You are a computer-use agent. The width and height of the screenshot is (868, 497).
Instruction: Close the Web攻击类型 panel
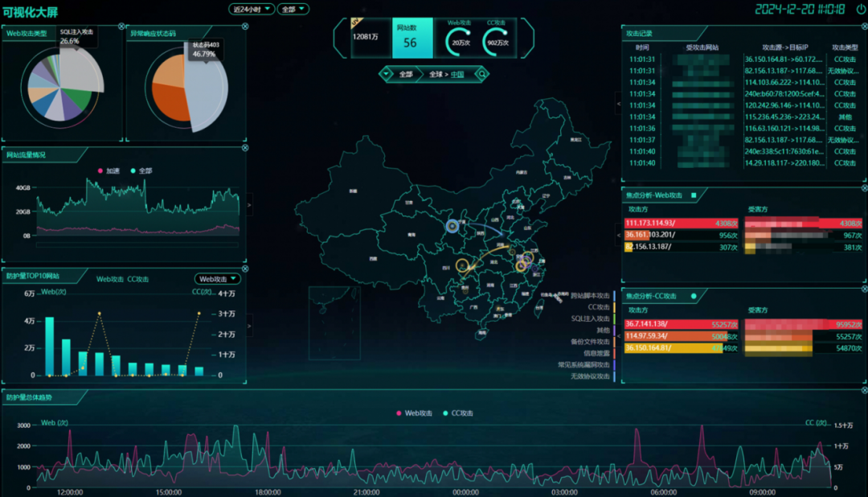pos(120,27)
